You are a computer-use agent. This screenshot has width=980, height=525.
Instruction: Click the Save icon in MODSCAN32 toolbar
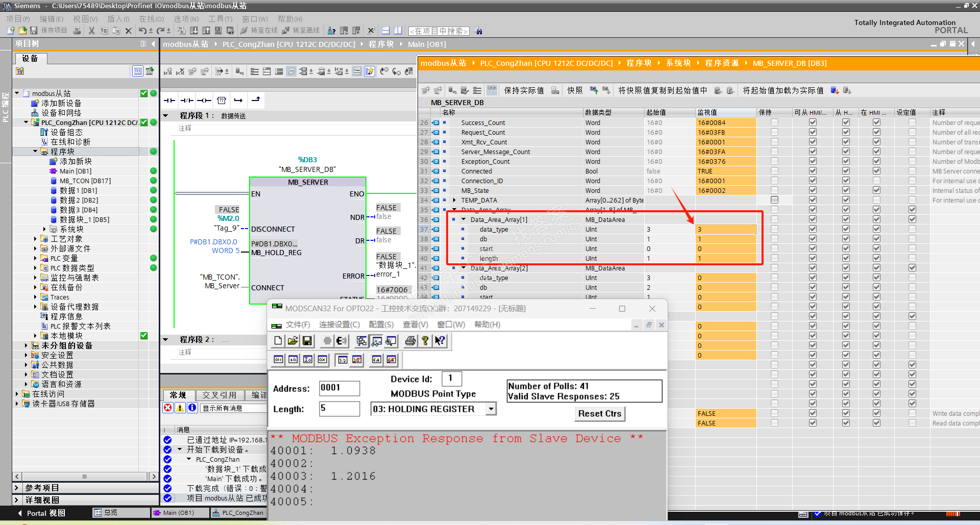(307, 341)
